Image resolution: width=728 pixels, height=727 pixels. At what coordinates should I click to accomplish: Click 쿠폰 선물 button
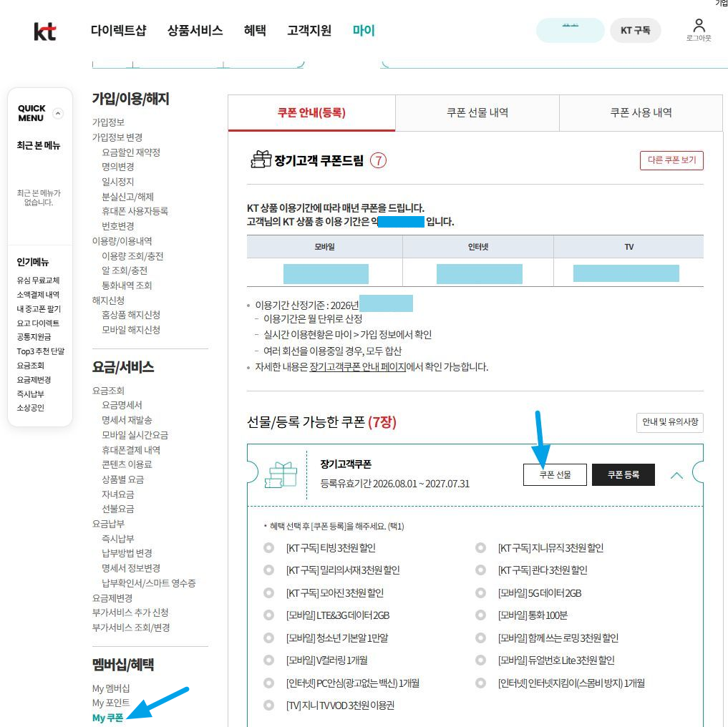coord(555,474)
